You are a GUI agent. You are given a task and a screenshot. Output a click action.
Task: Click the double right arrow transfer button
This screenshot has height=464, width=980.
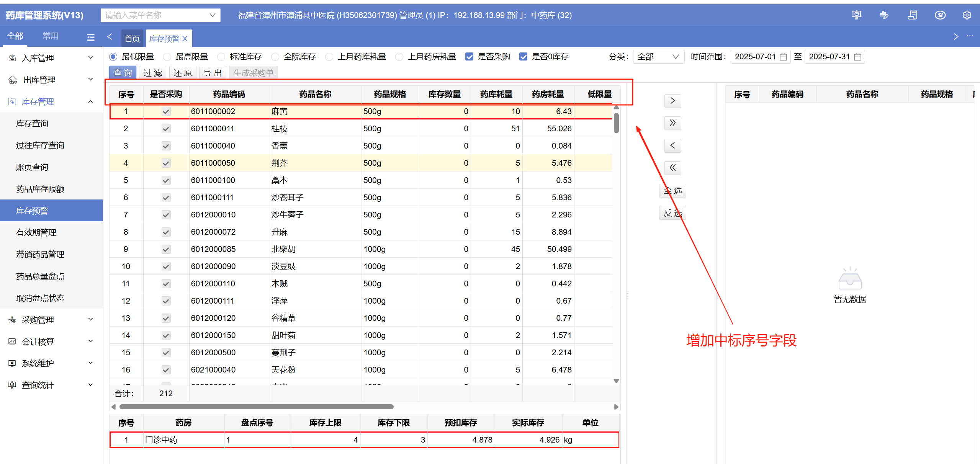672,123
